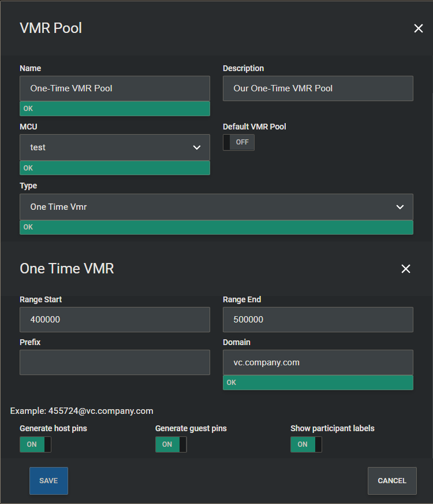Close the One Time VMR section
This screenshot has width=433, height=504.
(406, 269)
